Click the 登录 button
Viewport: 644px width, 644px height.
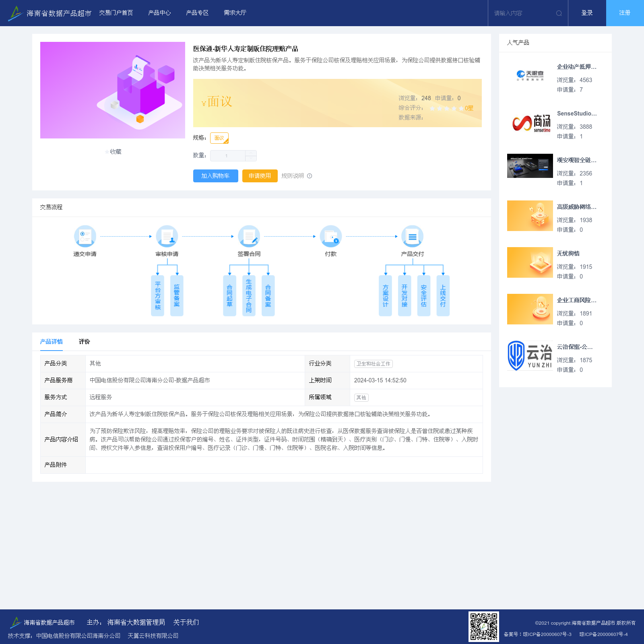click(x=587, y=13)
